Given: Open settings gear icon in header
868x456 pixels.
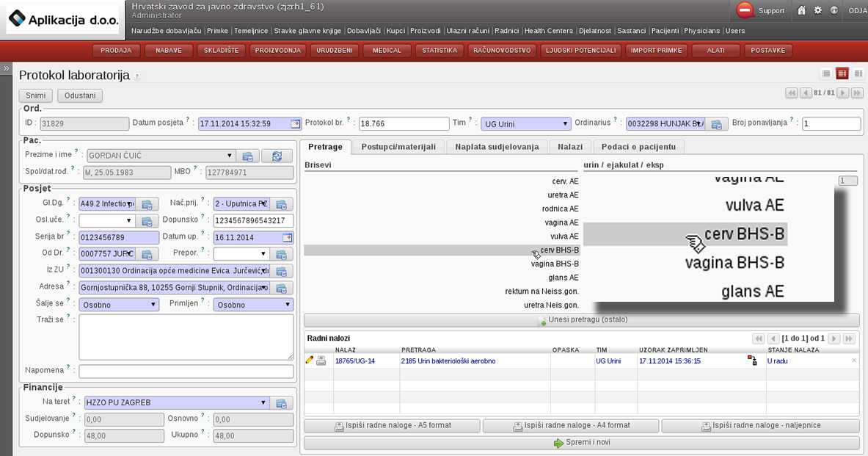Looking at the screenshot, I should [817, 10].
